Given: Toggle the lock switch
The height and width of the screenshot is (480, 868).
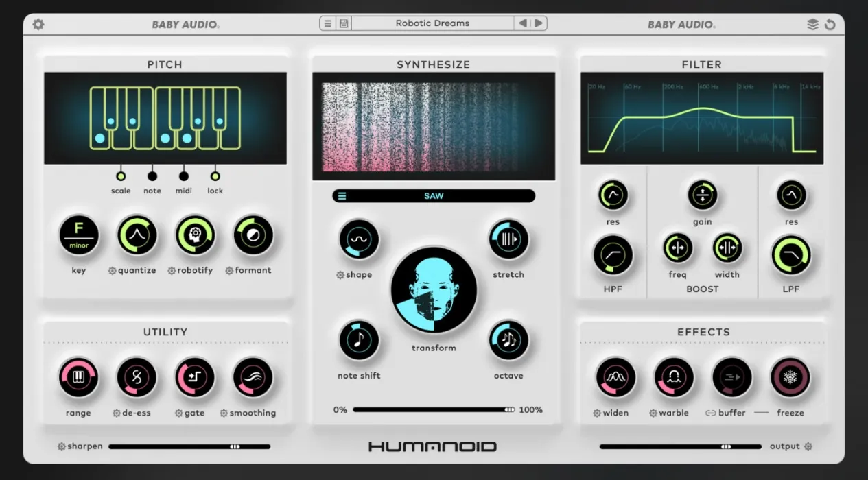Looking at the screenshot, I should click(215, 176).
